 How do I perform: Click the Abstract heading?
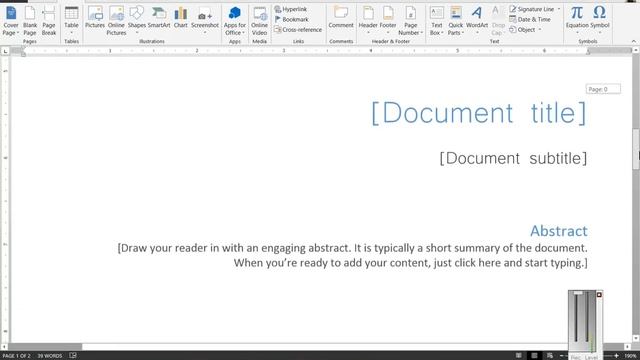tap(559, 231)
